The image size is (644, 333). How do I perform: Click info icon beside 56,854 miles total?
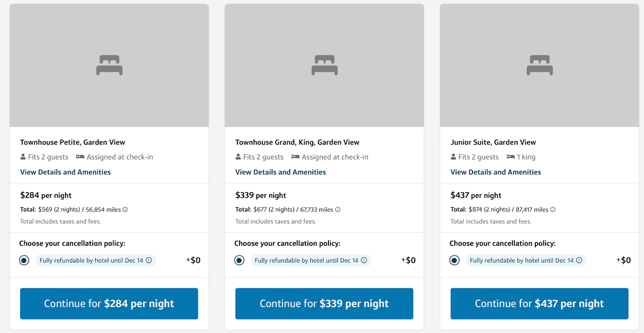[125, 209]
